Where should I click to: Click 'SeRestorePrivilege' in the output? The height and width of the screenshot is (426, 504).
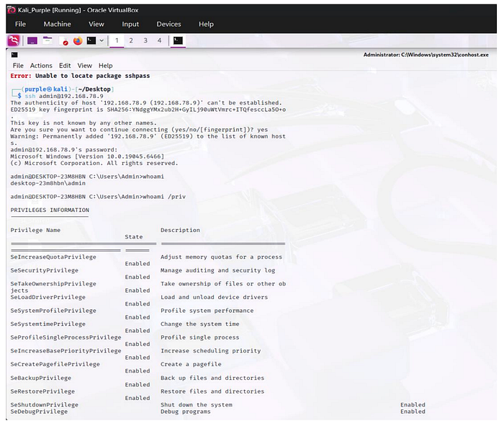42,391
